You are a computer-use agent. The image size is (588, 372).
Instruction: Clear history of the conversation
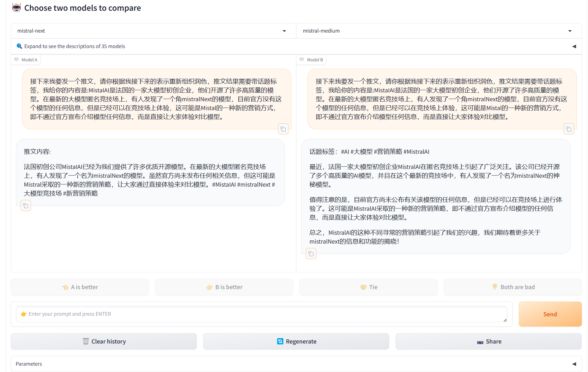click(104, 342)
